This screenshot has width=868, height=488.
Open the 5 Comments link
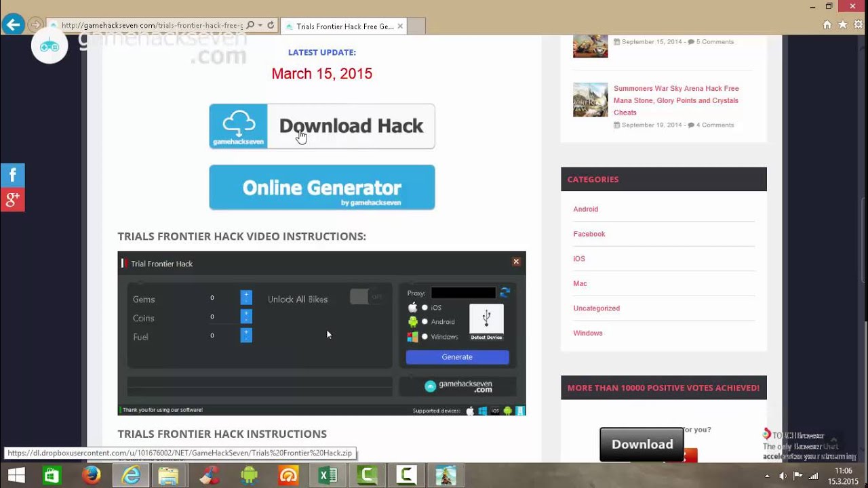pyautogui.click(x=714, y=42)
